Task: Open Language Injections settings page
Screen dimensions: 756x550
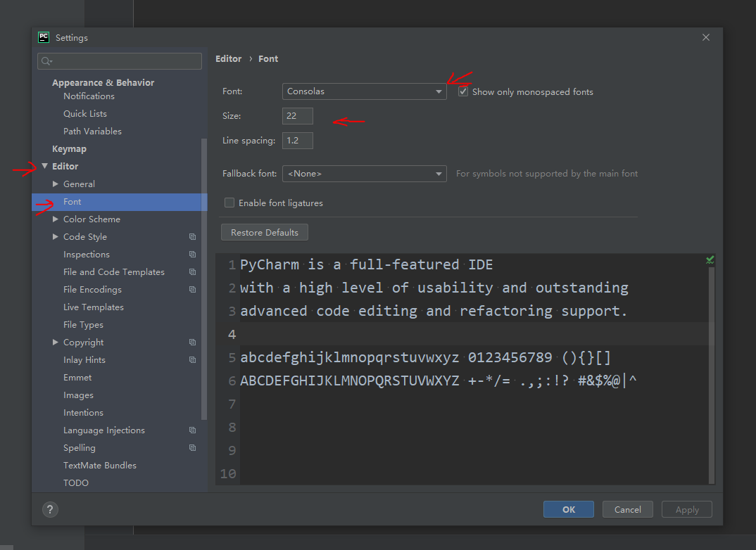Action: (104, 430)
